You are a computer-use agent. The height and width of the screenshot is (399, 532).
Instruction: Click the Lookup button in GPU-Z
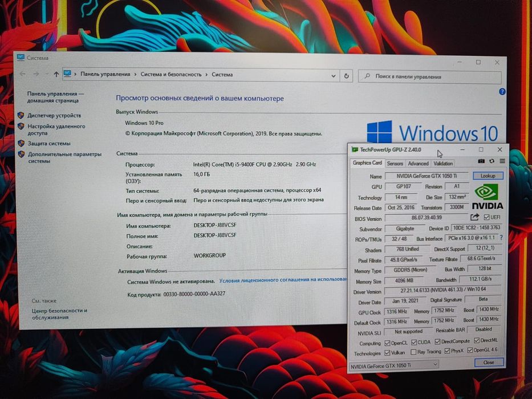pos(488,176)
